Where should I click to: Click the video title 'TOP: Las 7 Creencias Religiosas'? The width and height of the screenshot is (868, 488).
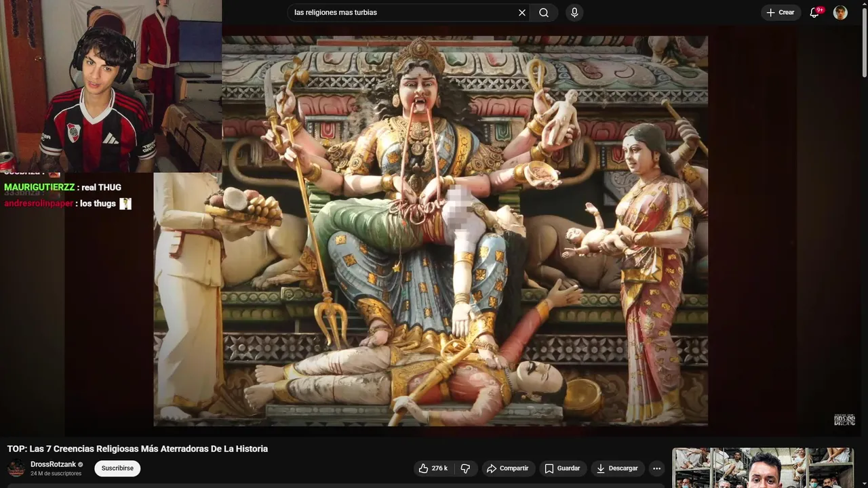pos(138,449)
